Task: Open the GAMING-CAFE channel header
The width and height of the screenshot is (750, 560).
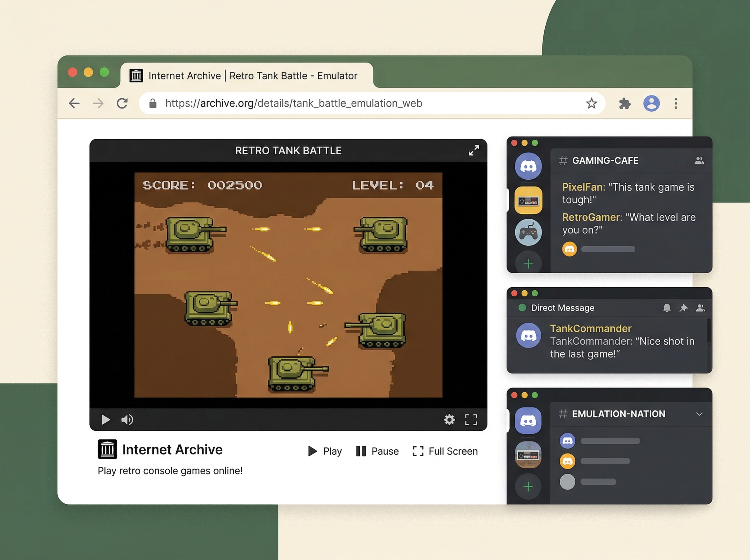Action: pyautogui.click(x=605, y=161)
